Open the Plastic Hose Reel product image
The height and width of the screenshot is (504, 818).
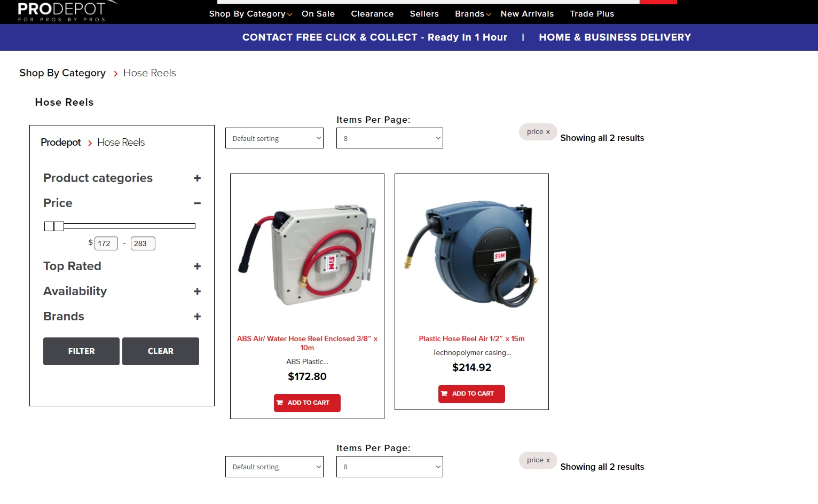[x=471, y=252]
